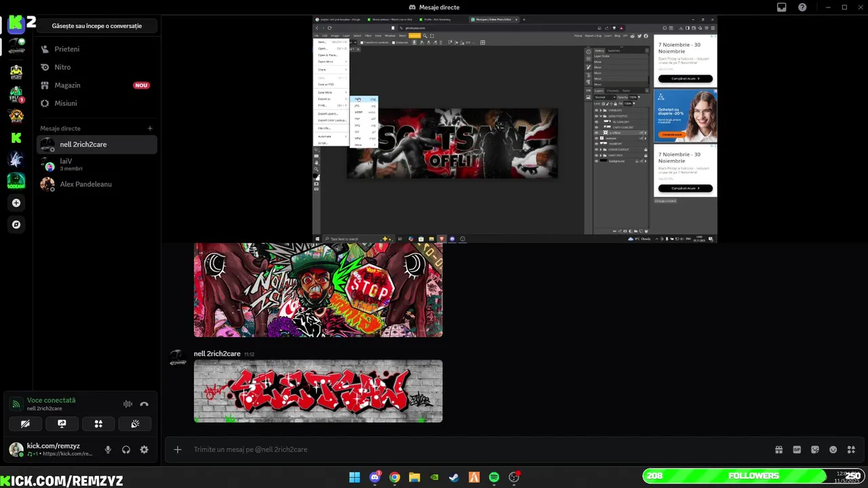
Task: Open the sticker picker
Action: 815,449
